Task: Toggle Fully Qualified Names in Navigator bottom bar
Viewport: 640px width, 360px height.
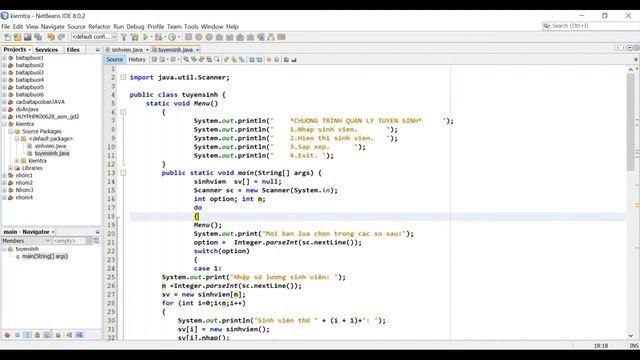Action: [58, 335]
